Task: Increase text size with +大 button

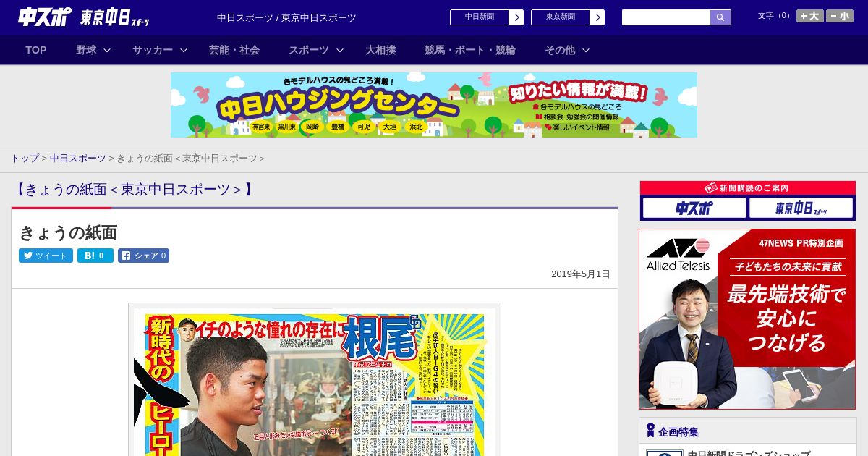Action: pos(810,16)
